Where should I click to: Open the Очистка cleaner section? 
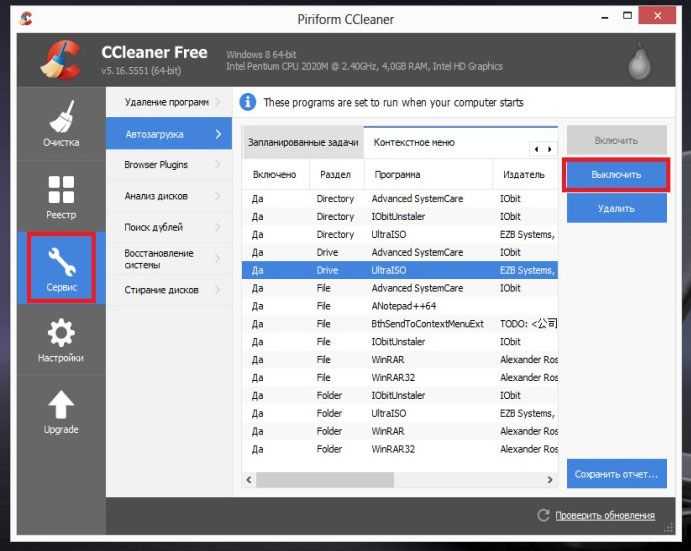61,123
